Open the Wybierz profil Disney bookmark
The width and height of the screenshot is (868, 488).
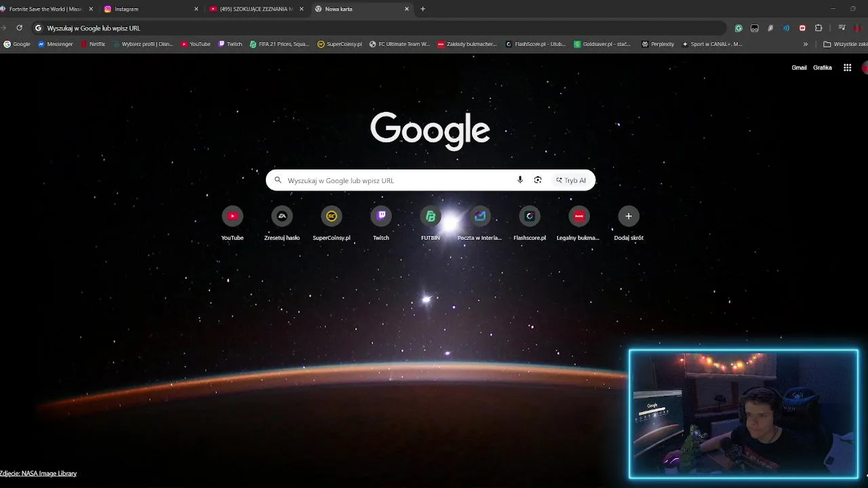click(x=143, y=44)
